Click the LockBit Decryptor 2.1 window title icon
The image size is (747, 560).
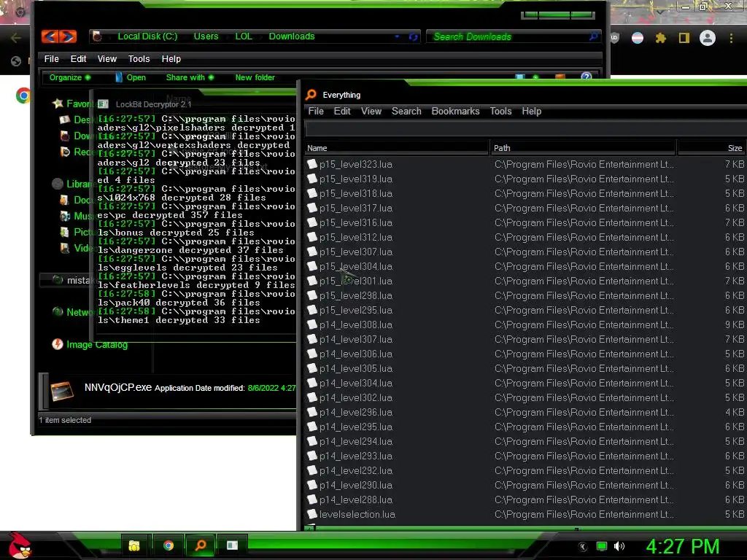click(103, 104)
